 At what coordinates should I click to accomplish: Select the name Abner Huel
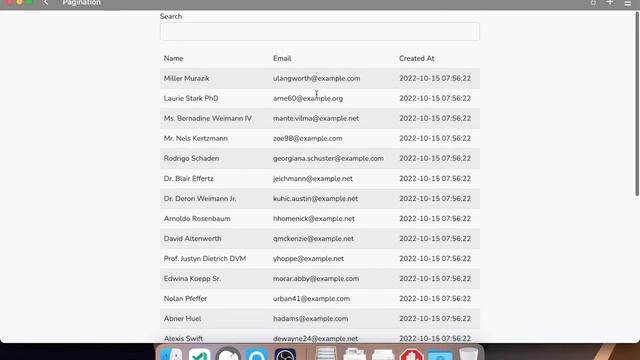[x=182, y=318]
